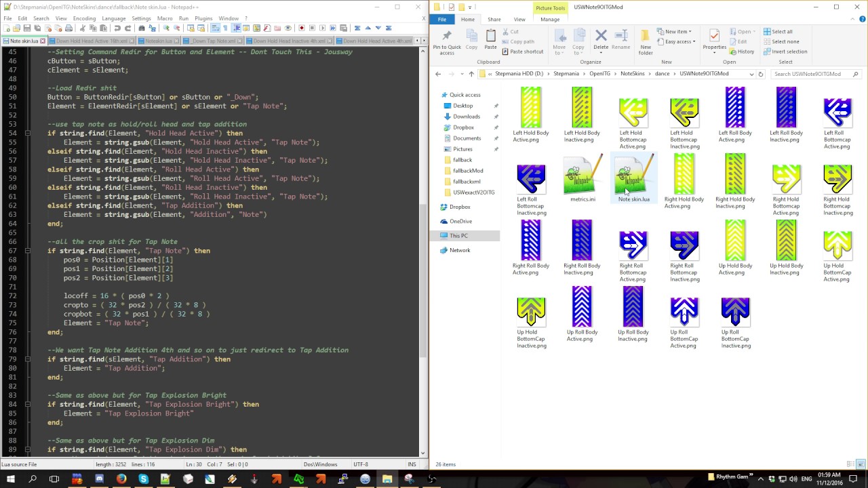Image resolution: width=868 pixels, height=488 pixels.
Task: Start macro recording with red record button
Action: pyautogui.click(x=302, y=28)
